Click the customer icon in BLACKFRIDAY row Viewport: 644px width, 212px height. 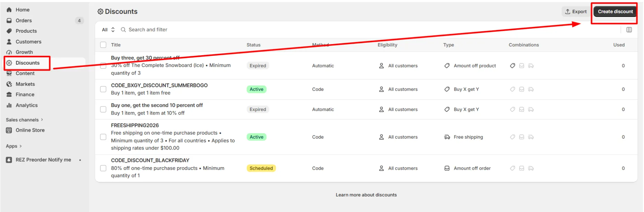[x=381, y=169]
